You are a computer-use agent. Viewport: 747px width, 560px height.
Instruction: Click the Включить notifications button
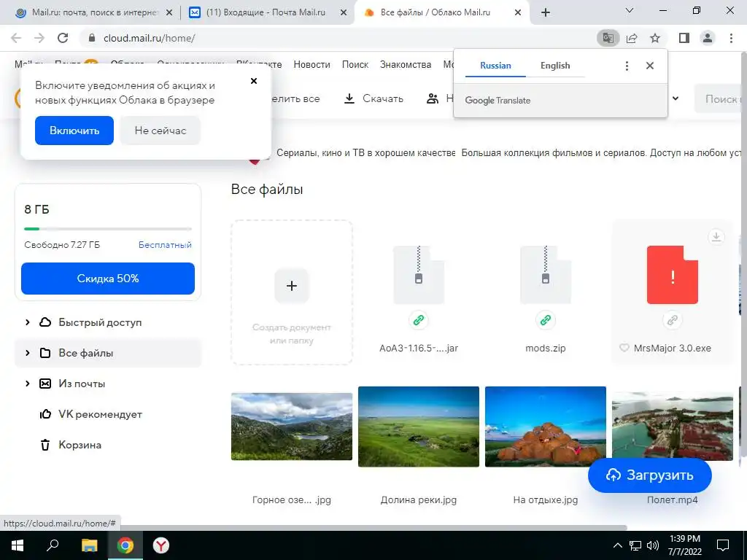(x=74, y=131)
